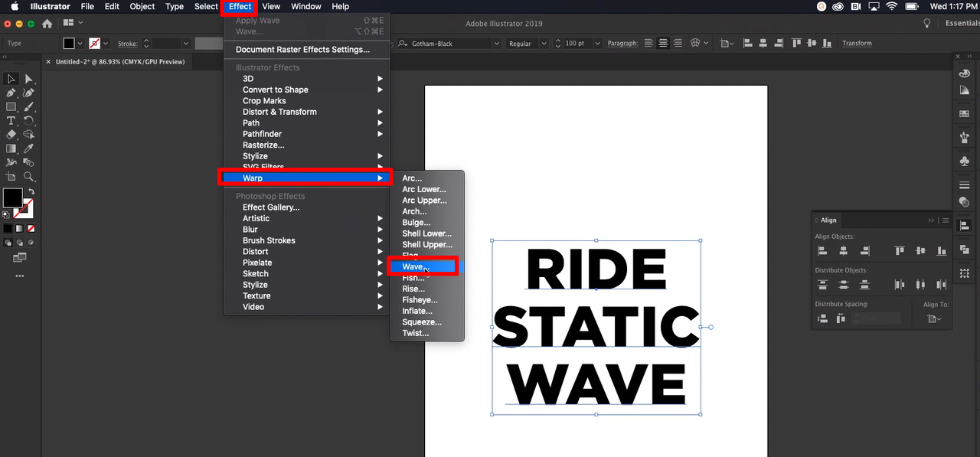980x457 pixels.
Task: Set paragraph alignment to center
Action: point(663,44)
